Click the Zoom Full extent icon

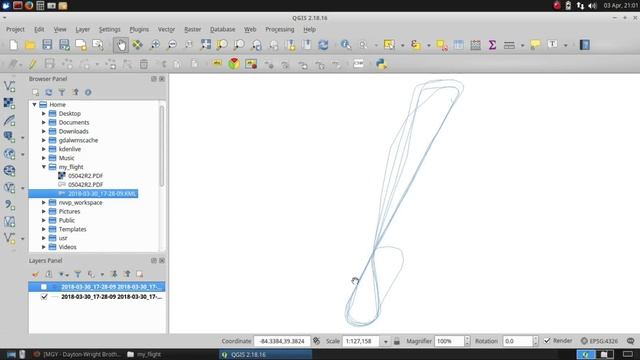coord(206,45)
